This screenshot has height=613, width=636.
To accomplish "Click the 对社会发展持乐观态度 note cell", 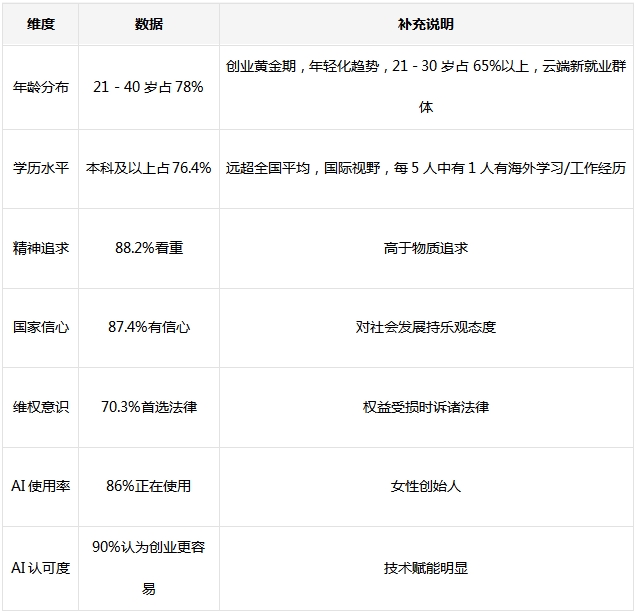I will [x=425, y=327].
